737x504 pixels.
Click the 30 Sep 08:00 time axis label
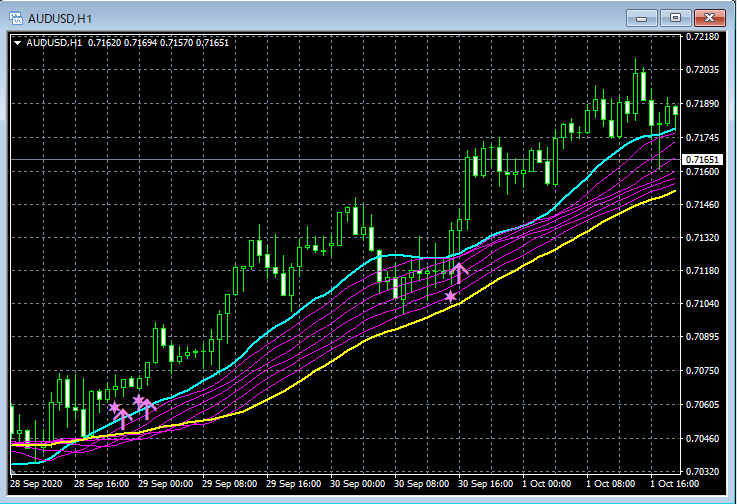click(x=421, y=484)
